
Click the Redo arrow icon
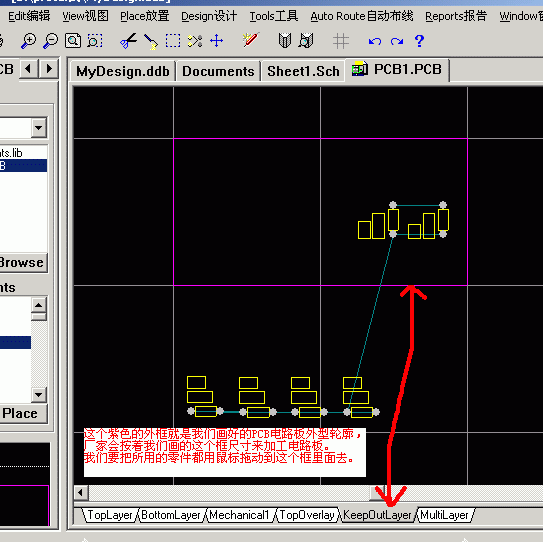coord(397,41)
